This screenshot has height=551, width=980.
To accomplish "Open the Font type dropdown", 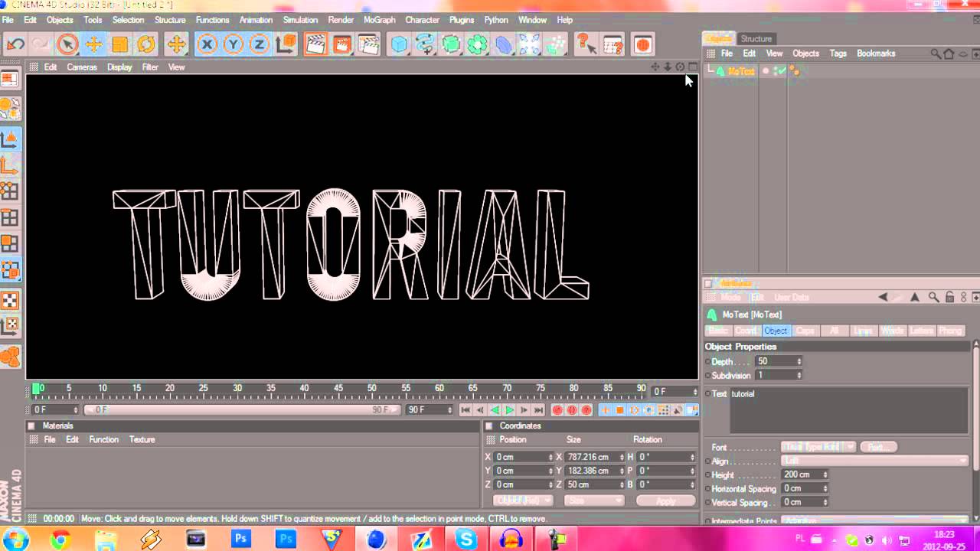I will [818, 447].
